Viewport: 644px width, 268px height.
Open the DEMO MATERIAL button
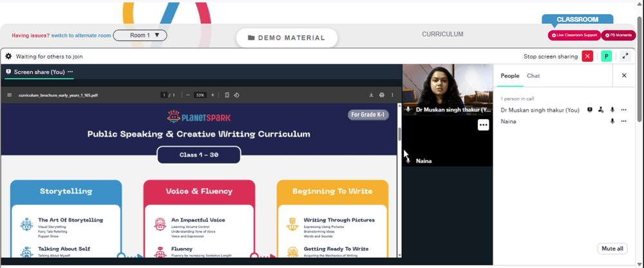[287, 38]
